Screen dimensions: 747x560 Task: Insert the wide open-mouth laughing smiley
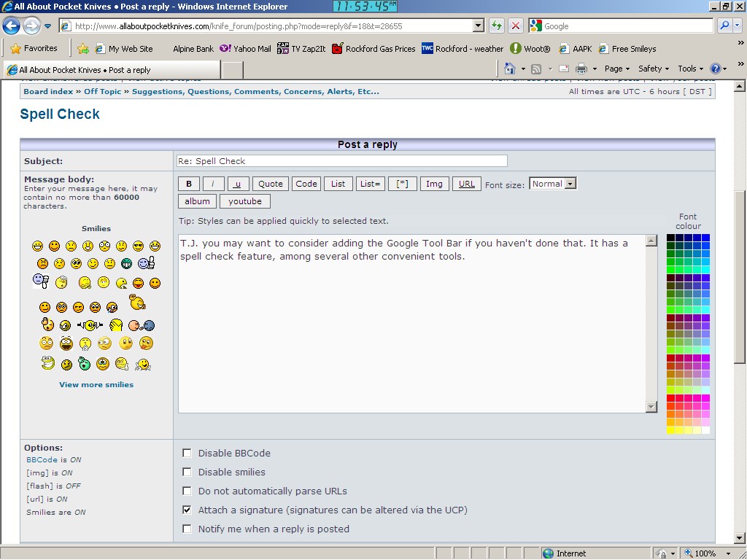[66, 343]
